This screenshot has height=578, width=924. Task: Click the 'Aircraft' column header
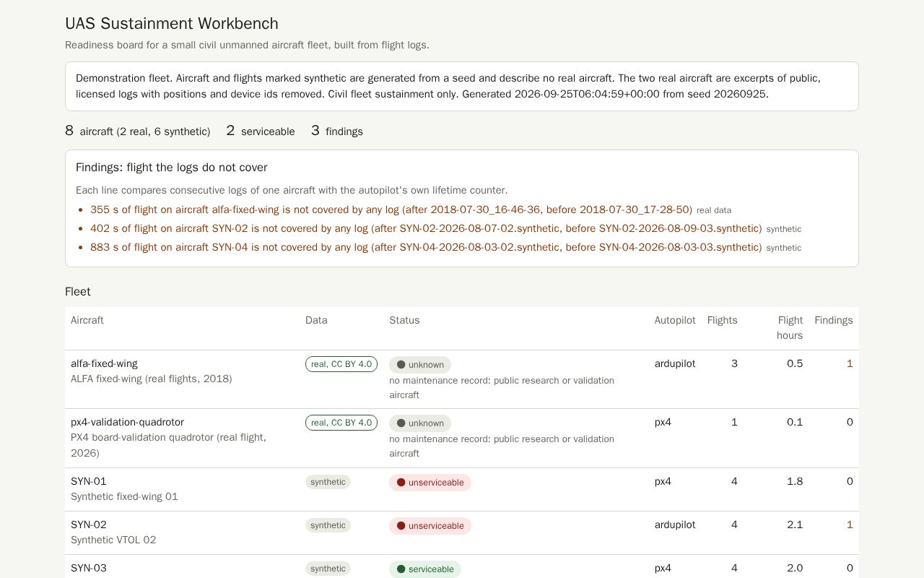click(87, 320)
